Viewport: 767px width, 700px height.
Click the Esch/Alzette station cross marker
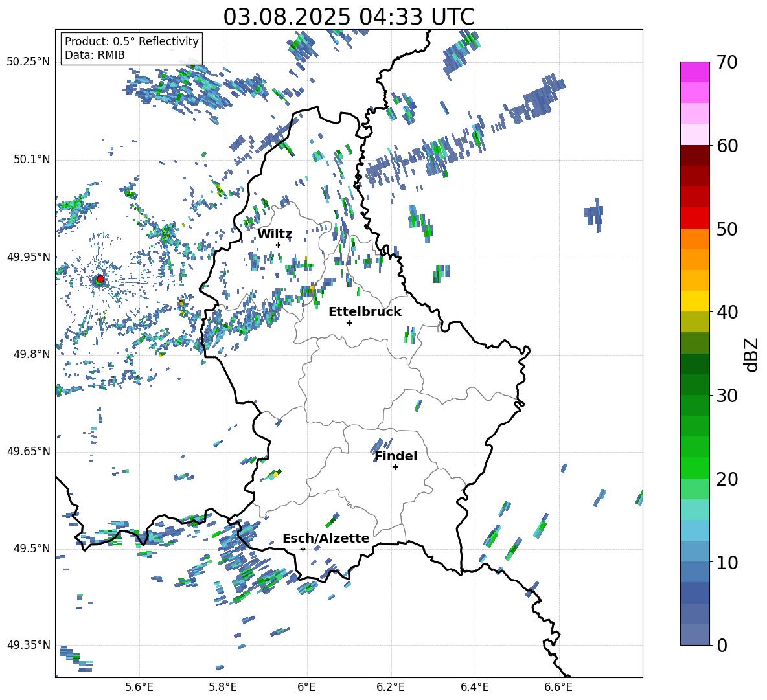pos(303,549)
